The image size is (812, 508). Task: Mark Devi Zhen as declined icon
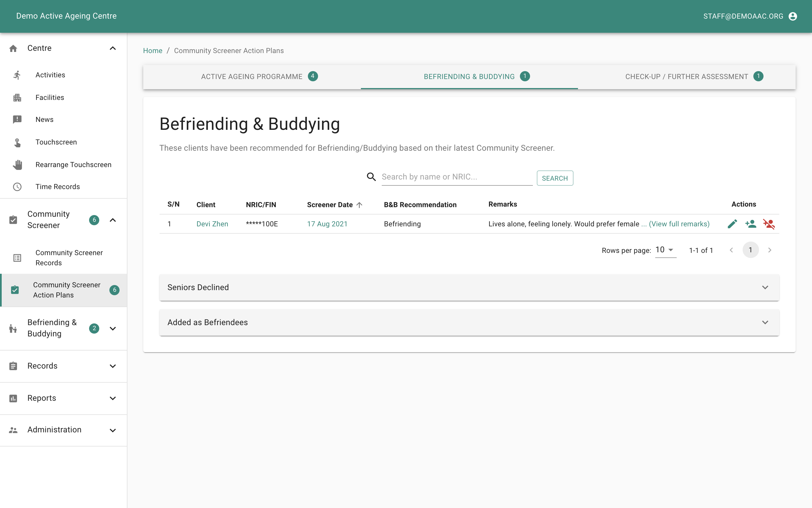pyautogui.click(x=769, y=224)
